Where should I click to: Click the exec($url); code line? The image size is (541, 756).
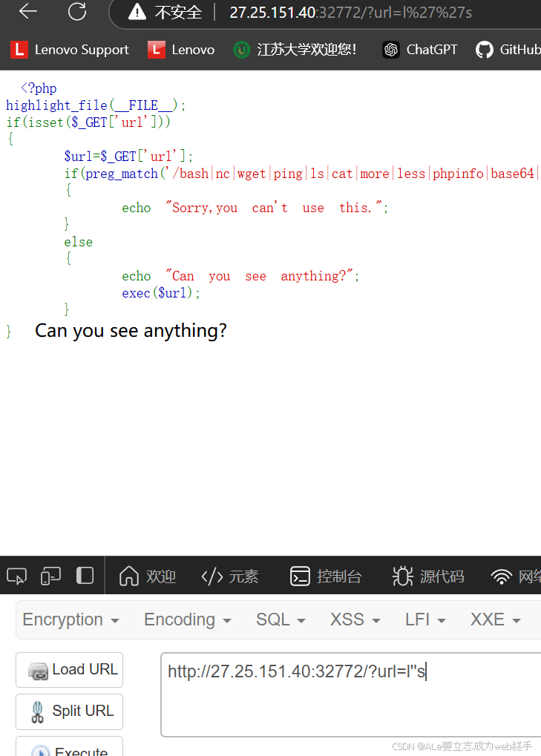click(161, 293)
